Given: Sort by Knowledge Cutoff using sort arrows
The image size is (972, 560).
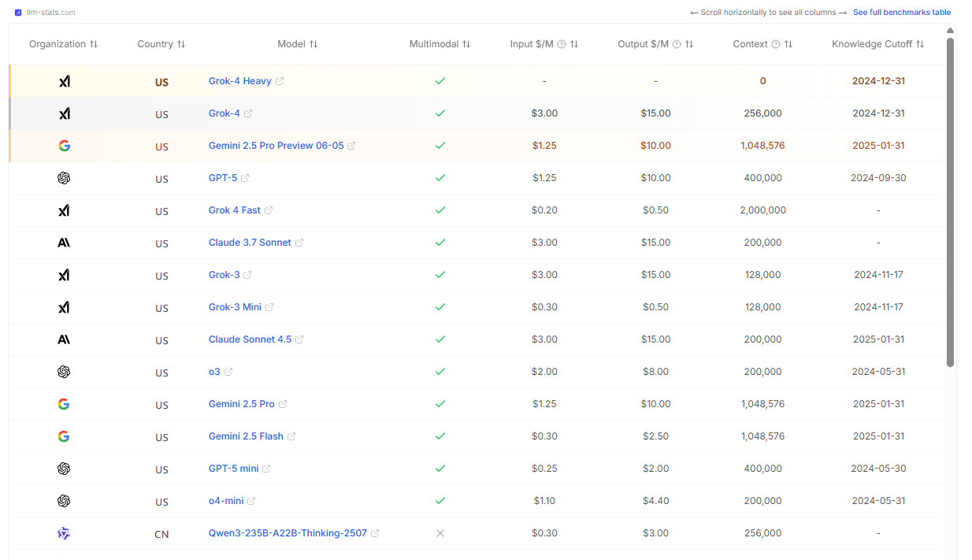Looking at the screenshot, I should pyautogui.click(x=920, y=44).
